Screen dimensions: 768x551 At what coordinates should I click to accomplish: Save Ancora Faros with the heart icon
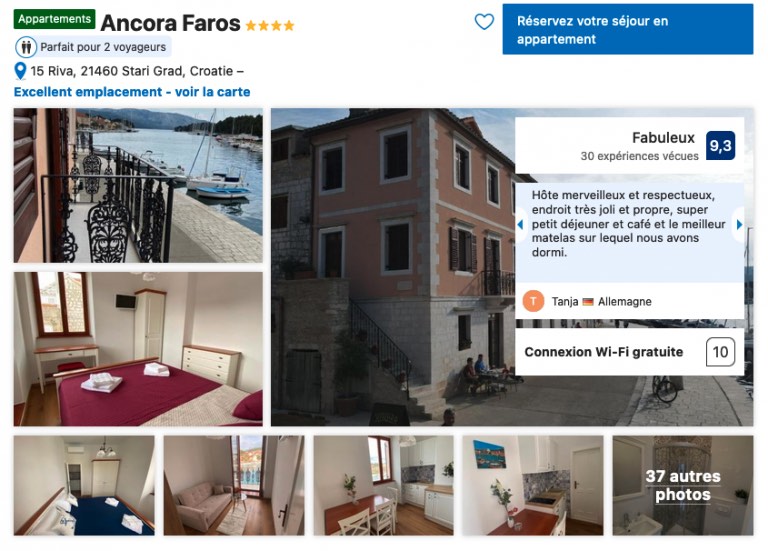pyautogui.click(x=484, y=22)
